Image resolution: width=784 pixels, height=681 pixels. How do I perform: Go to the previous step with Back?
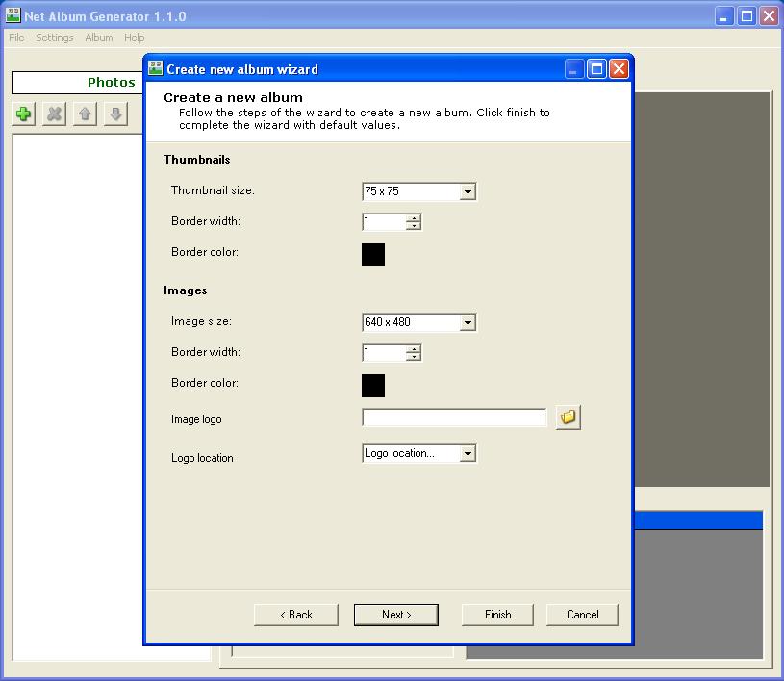(296, 615)
